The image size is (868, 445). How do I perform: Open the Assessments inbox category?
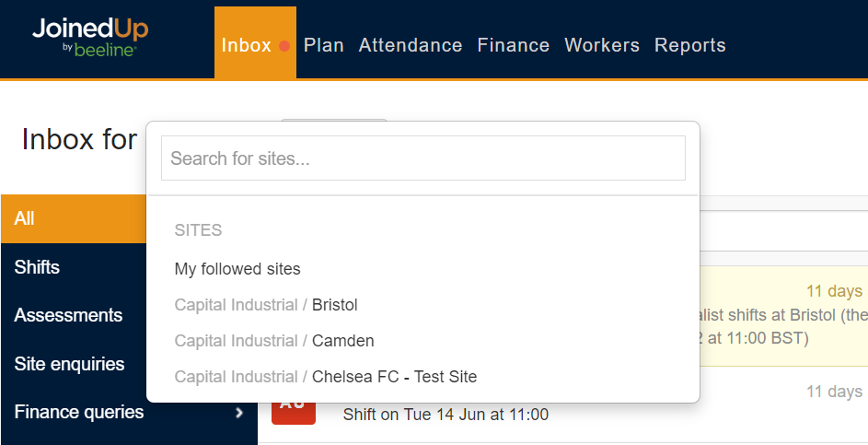[x=68, y=315]
